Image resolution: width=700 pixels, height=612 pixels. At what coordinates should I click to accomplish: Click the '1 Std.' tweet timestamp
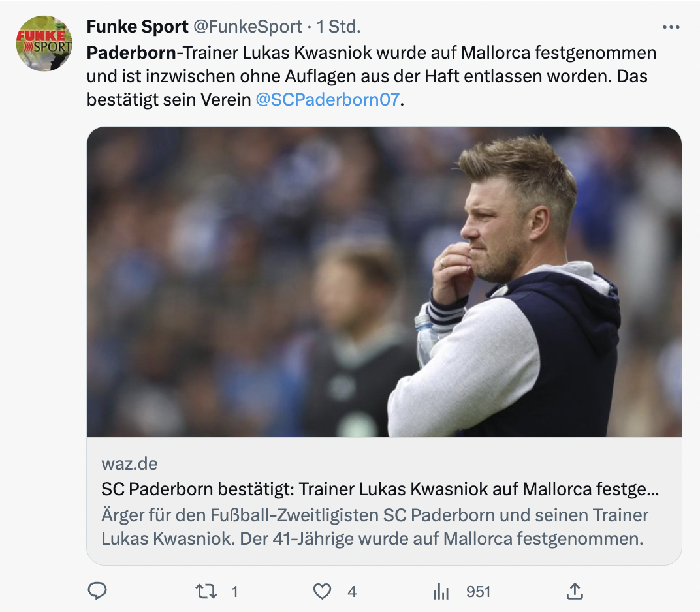pyautogui.click(x=338, y=27)
